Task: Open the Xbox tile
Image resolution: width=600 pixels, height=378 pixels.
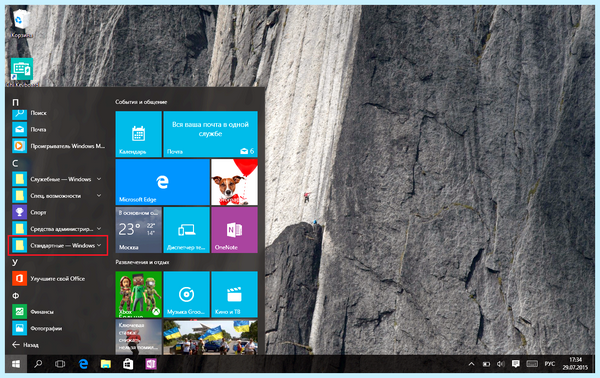Action: point(139,294)
